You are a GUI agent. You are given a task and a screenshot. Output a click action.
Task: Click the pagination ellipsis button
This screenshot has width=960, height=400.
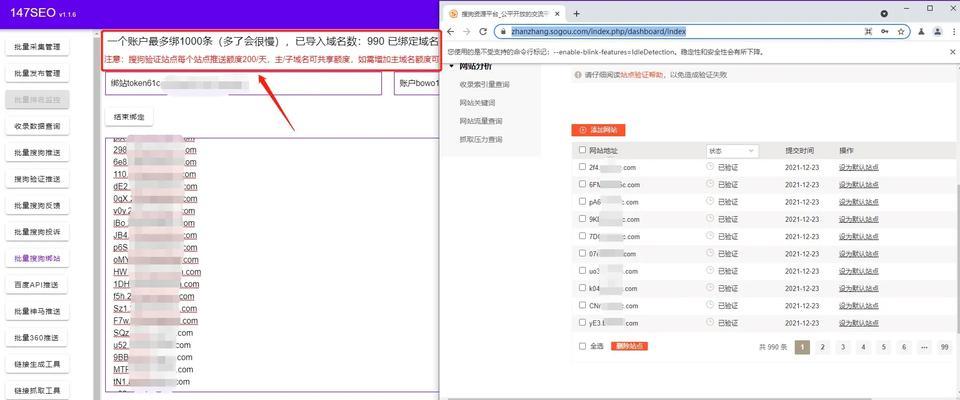tap(924, 347)
